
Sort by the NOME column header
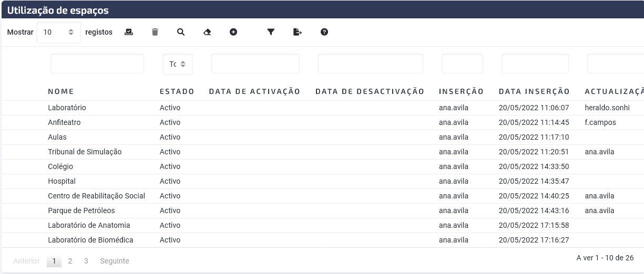coord(61,91)
